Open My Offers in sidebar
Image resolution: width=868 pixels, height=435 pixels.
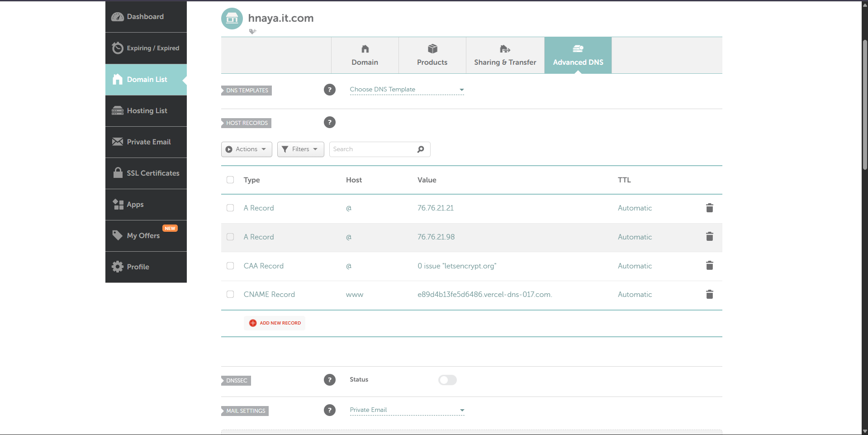146,236
